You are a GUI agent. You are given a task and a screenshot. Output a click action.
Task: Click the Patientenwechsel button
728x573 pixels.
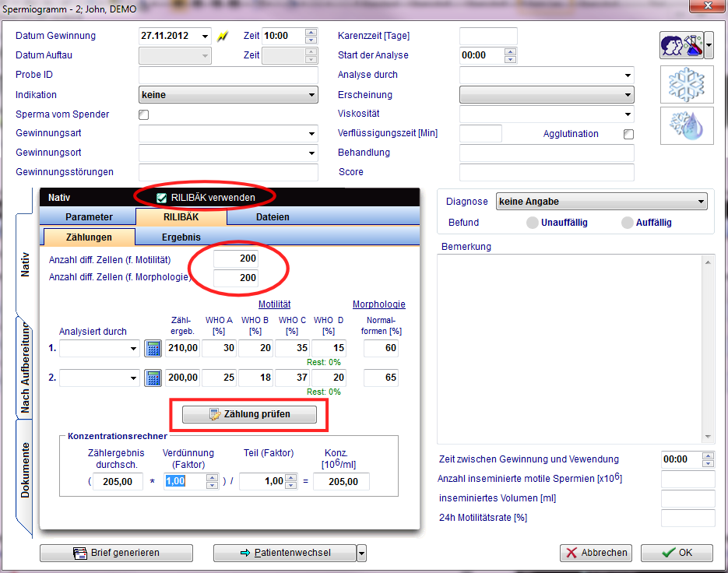click(x=285, y=553)
